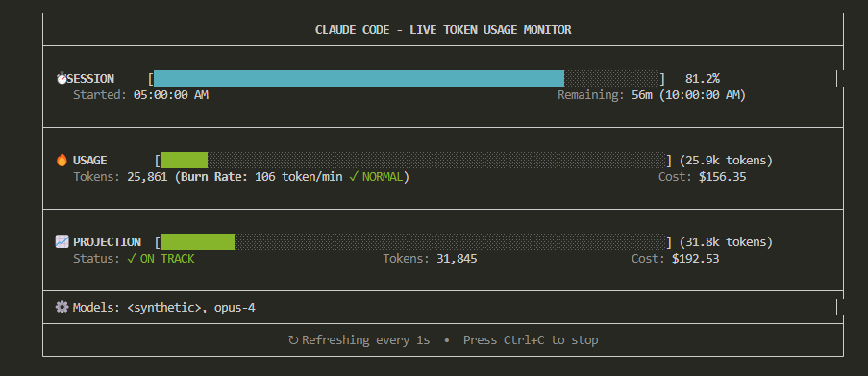
Task: Click the gear icon beside Models
Action: pos(62,307)
